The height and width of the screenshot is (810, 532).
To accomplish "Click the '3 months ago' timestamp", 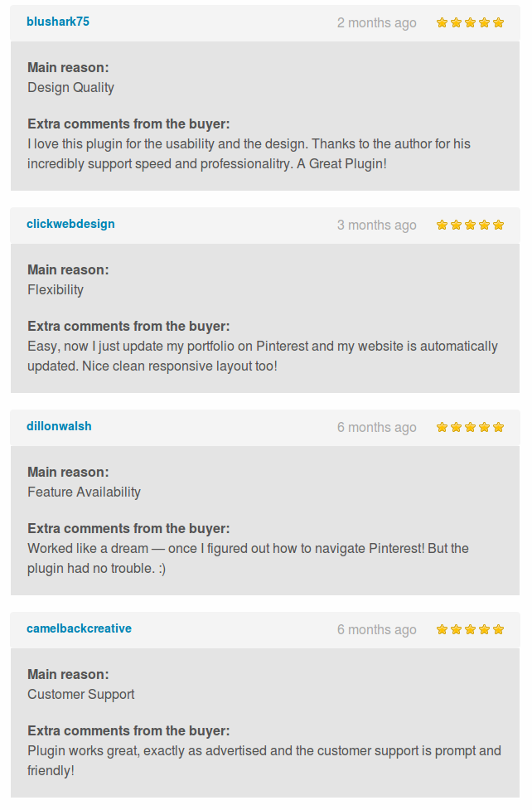I will click(x=376, y=226).
